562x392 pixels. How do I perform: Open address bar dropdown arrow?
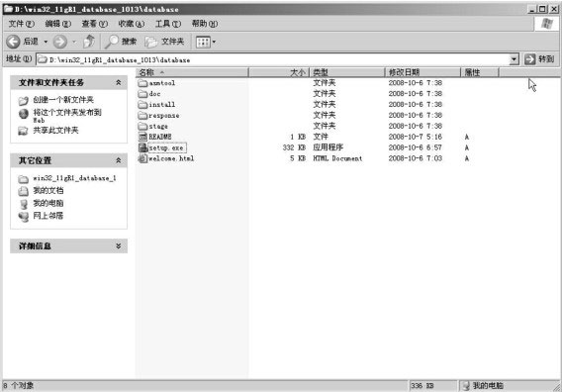click(514, 59)
